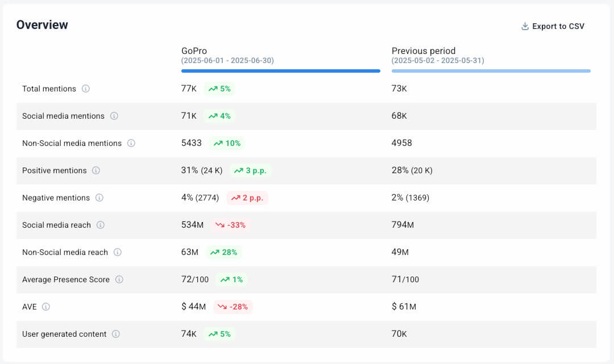The width and height of the screenshot is (614, 364).
Task: Open info icon next to Social media mentions
Action: point(114,116)
